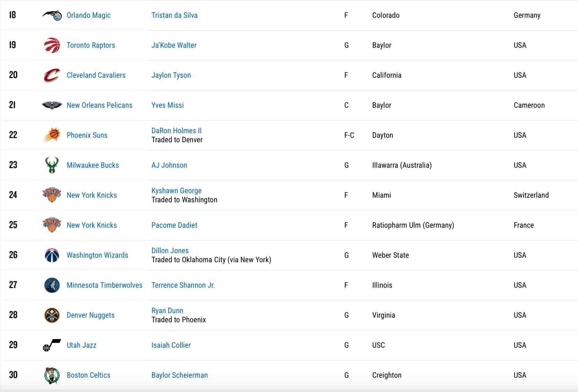Open Tristan da Silva player page
578x392 pixels.
pyautogui.click(x=174, y=15)
